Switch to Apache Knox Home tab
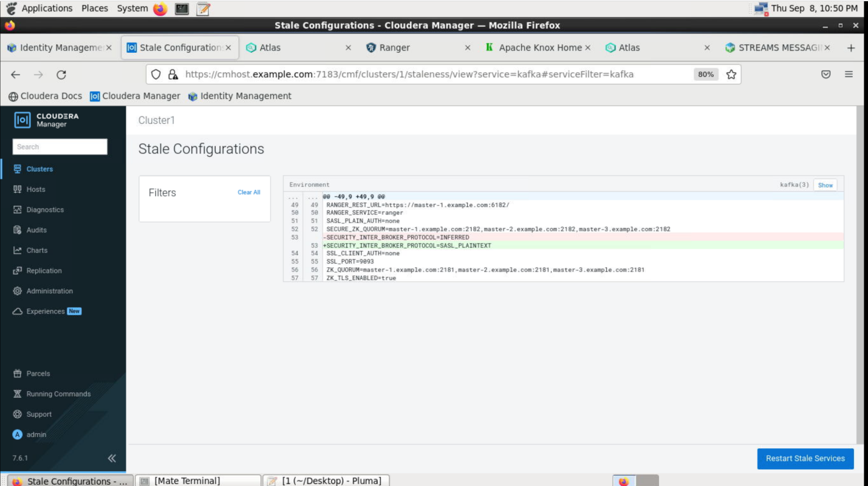 coord(538,47)
